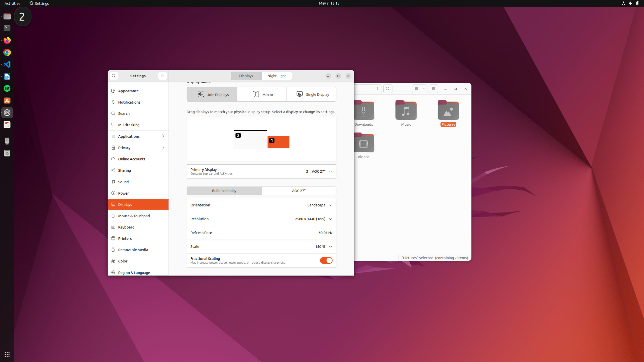Switch to the Displays header tab
644x362 pixels.
(246, 76)
